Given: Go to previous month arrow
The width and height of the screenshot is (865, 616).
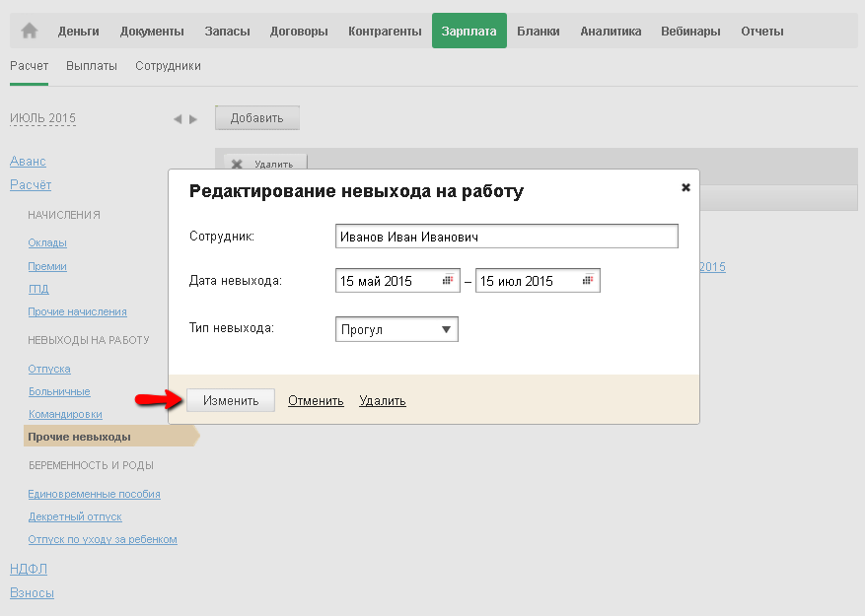Looking at the screenshot, I should [x=178, y=119].
